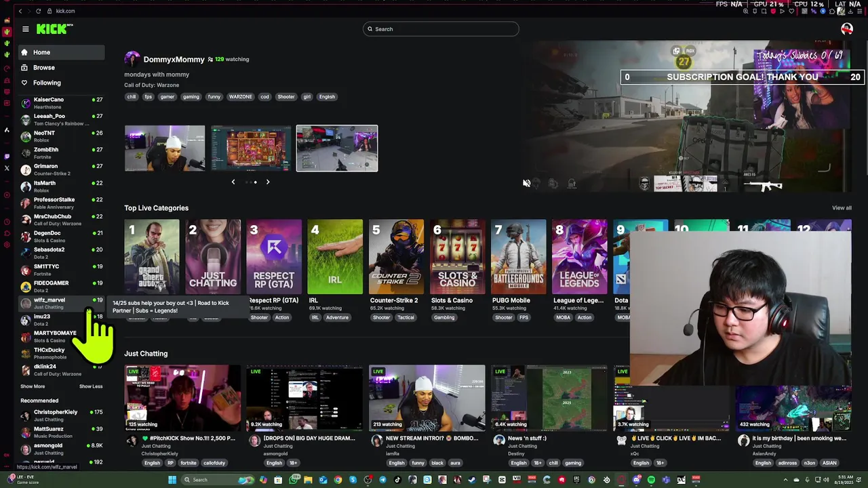
Task: Open MattSuarez recommended channel
Action: 61,432
